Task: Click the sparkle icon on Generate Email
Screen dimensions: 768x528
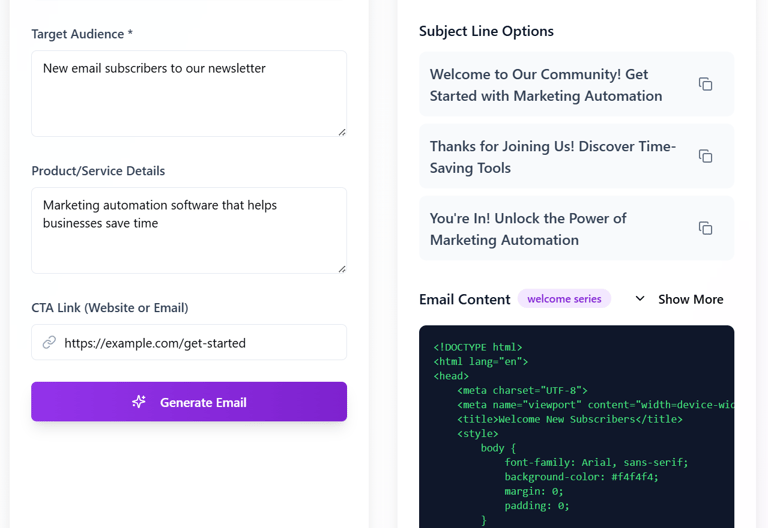Action: pyautogui.click(x=139, y=402)
